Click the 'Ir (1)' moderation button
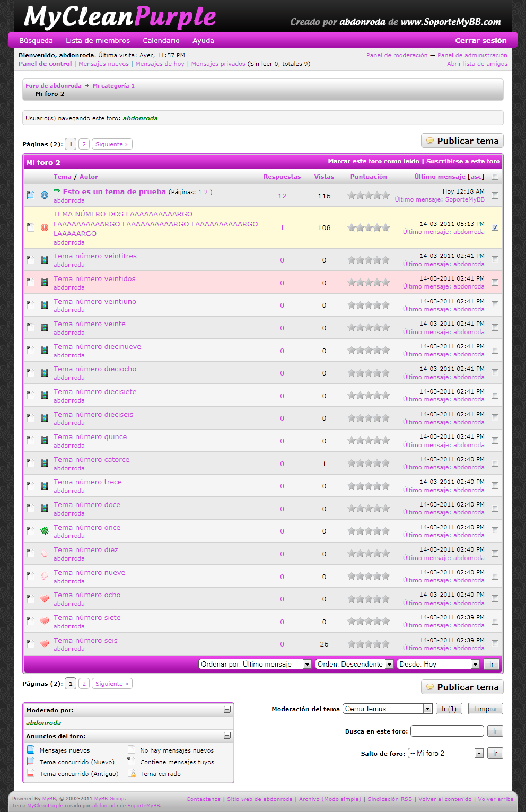526x812 pixels. tap(449, 709)
